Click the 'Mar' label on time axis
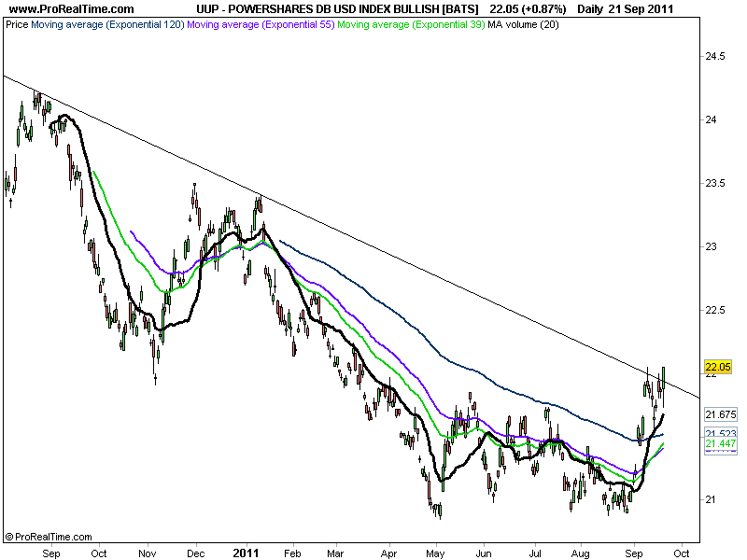Screen dimensions: 747x560 335,553
